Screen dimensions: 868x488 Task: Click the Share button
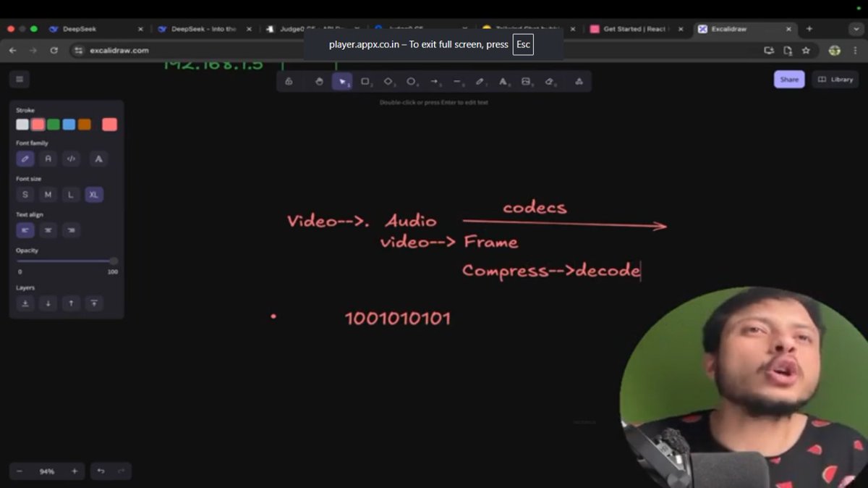pyautogui.click(x=789, y=79)
